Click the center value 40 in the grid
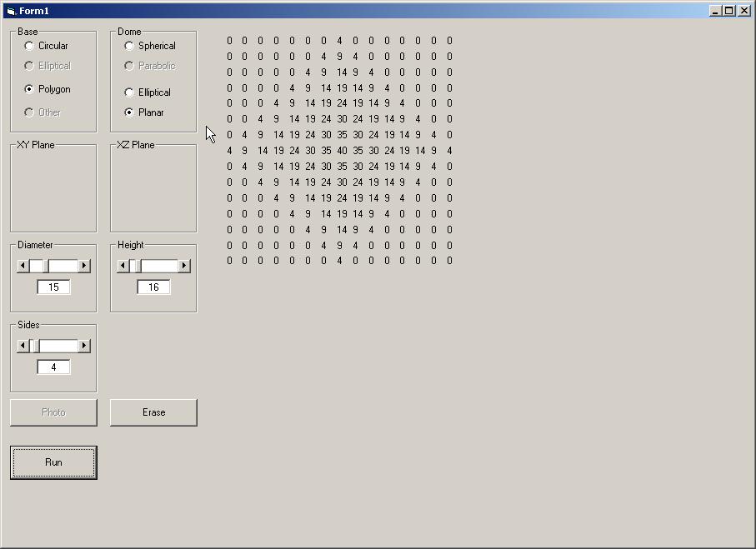 (342, 151)
